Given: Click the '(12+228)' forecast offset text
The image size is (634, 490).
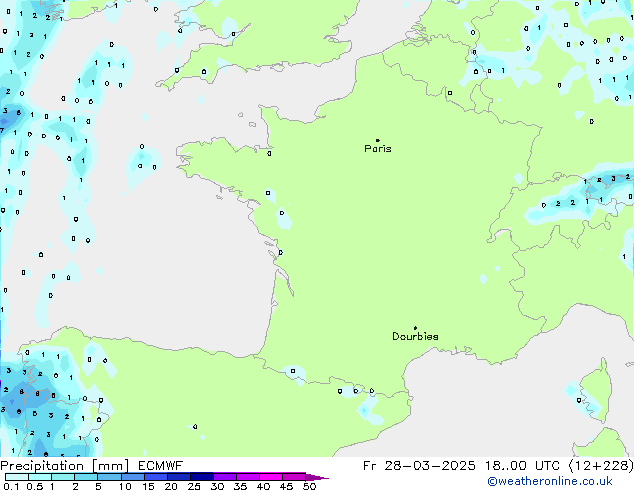Looking at the screenshot, I should point(601,466).
